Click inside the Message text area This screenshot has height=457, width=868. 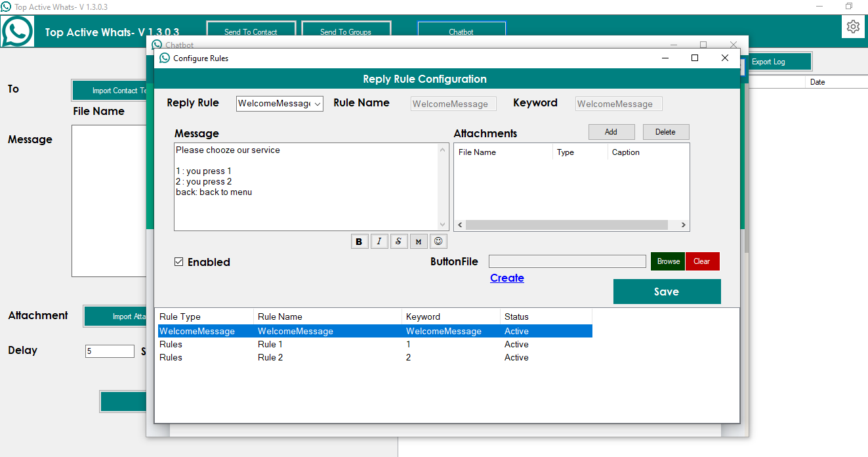click(306, 187)
